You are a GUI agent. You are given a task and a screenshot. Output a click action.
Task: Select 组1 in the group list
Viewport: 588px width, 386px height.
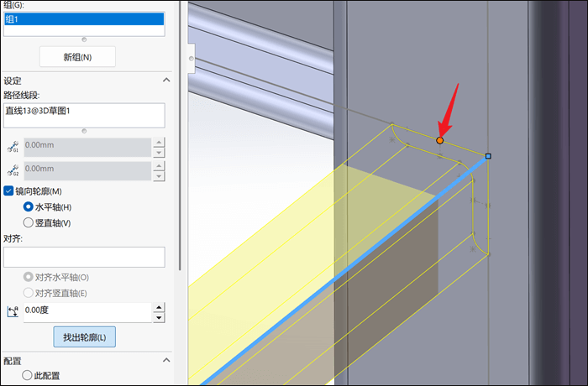pyautogui.click(x=84, y=19)
